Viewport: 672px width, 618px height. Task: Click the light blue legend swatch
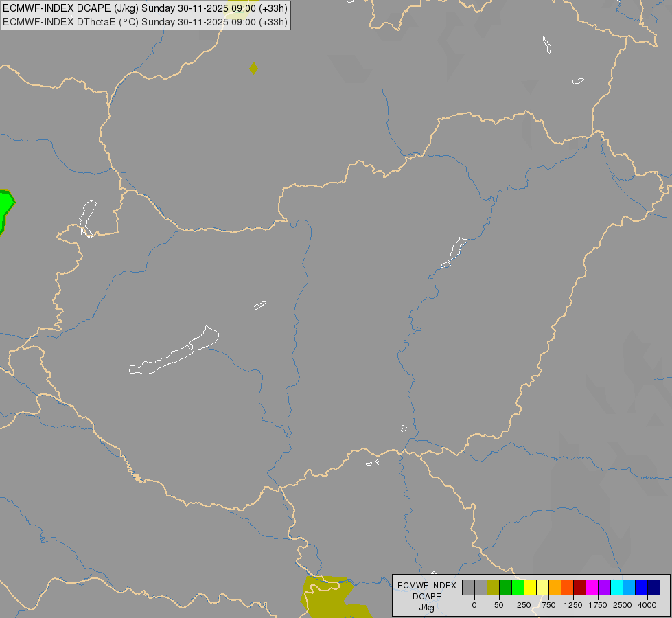(629, 587)
